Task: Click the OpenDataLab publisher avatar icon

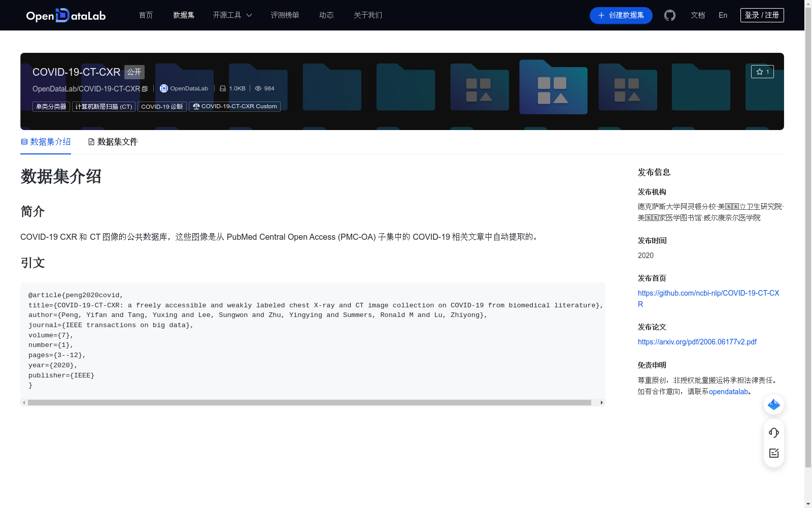Action: pyautogui.click(x=163, y=88)
